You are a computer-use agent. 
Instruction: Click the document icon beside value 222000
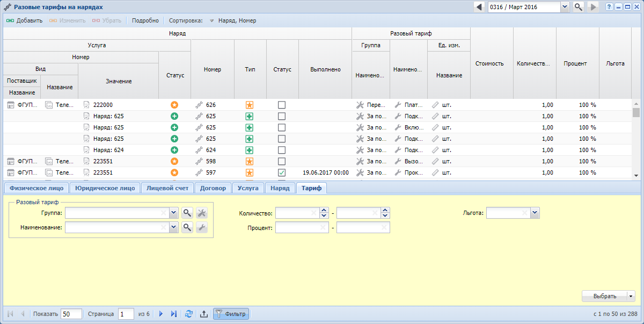coord(86,105)
